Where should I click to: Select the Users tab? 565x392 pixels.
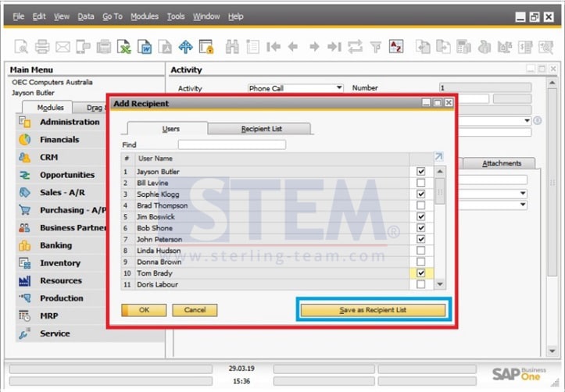pos(167,129)
